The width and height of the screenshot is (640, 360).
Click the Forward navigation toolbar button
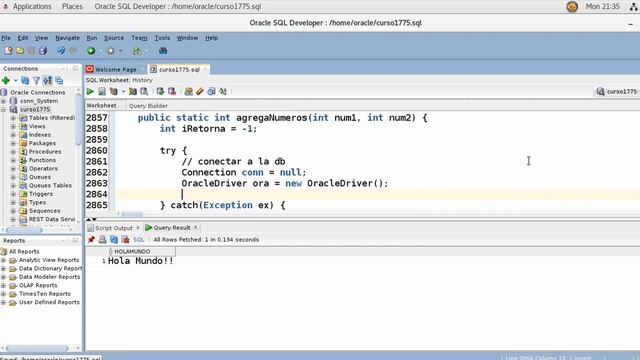[x=111, y=51]
